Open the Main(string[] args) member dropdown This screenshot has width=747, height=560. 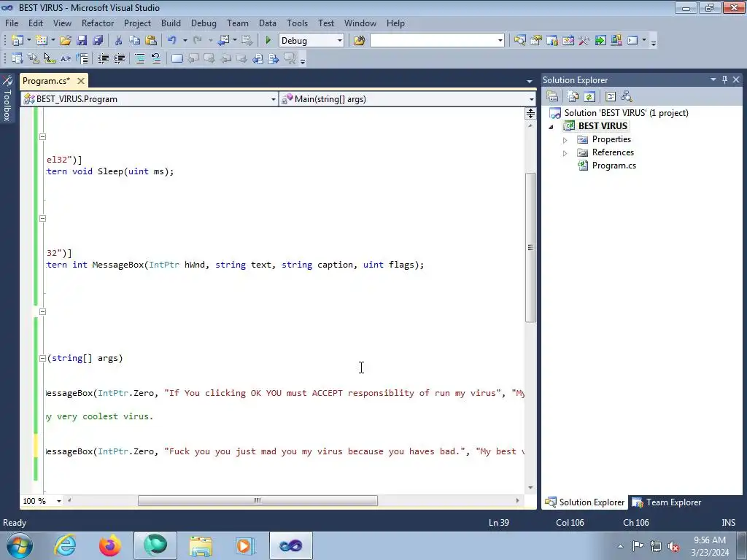(531, 99)
